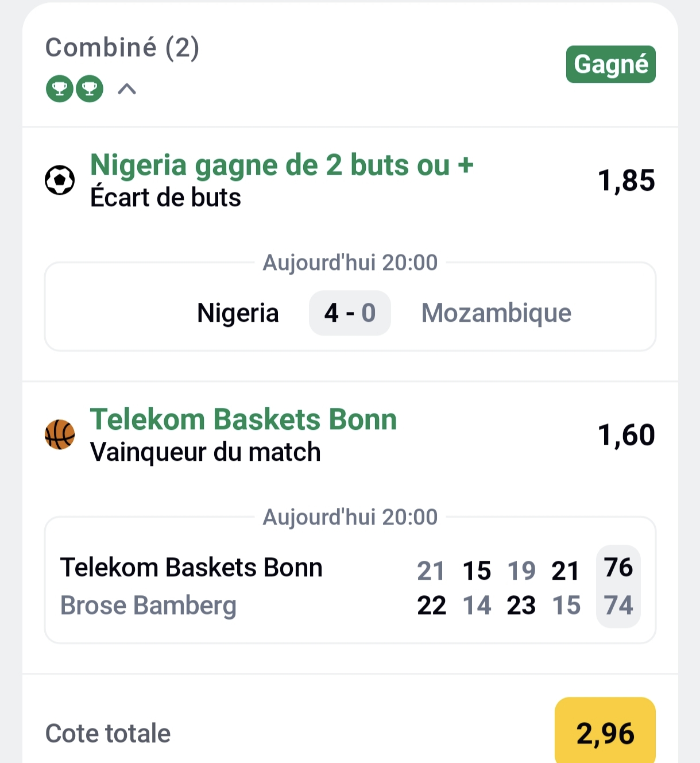Click the first green trophy icon
The width and height of the screenshot is (700, 763).
60,89
